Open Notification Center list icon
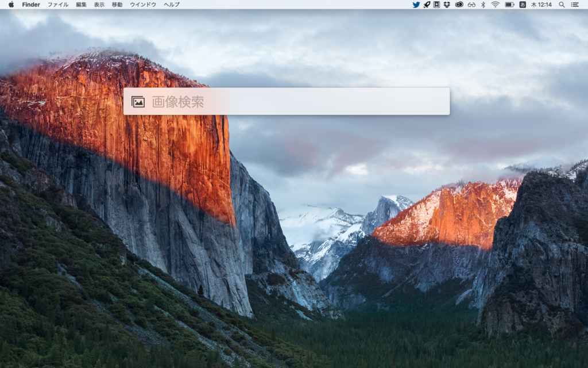The width and height of the screenshot is (588, 368). (x=574, y=5)
